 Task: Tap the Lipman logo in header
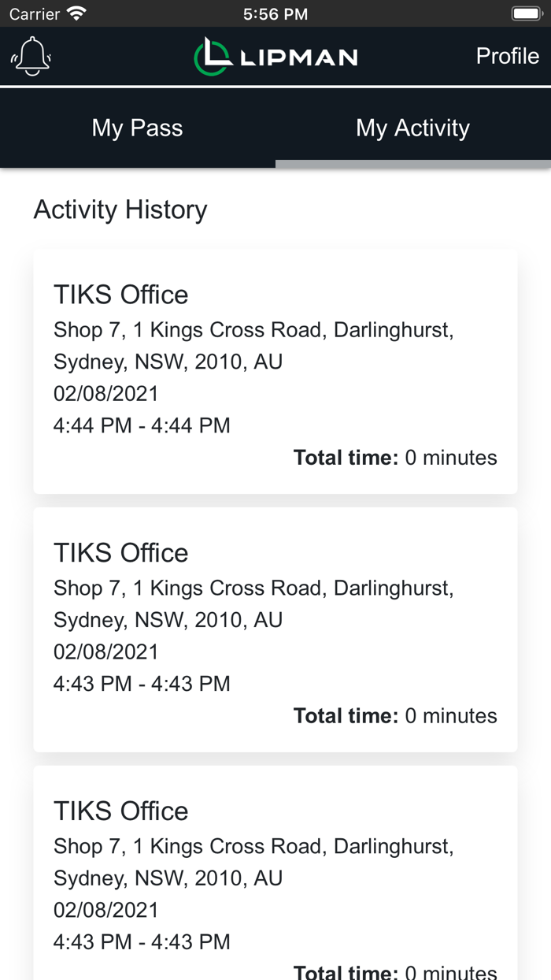point(275,57)
